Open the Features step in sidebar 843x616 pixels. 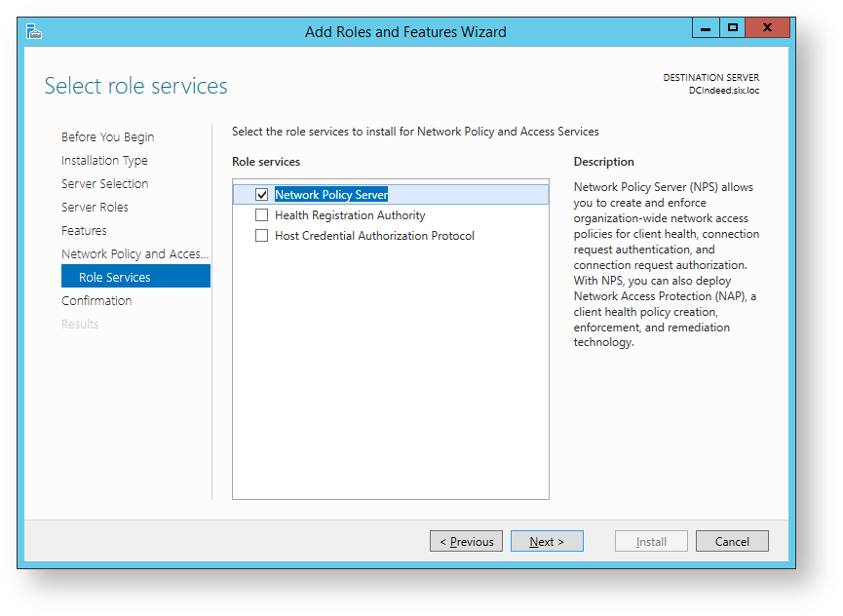click(84, 231)
